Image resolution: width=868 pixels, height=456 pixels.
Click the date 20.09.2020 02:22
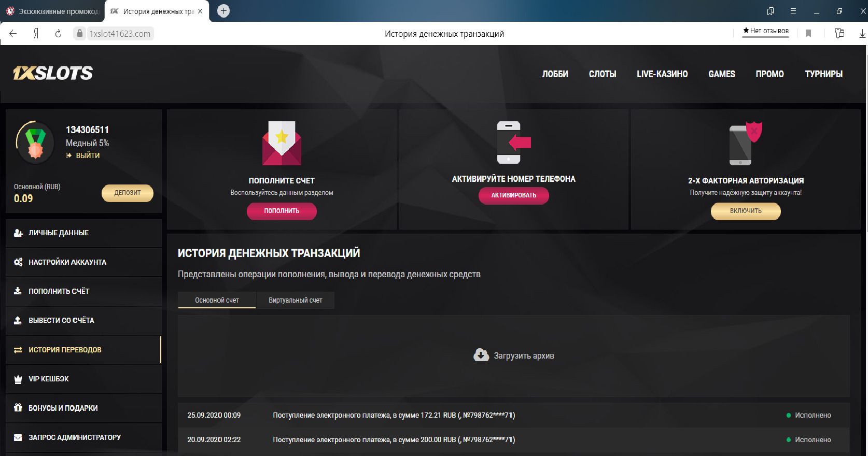(214, 439)
